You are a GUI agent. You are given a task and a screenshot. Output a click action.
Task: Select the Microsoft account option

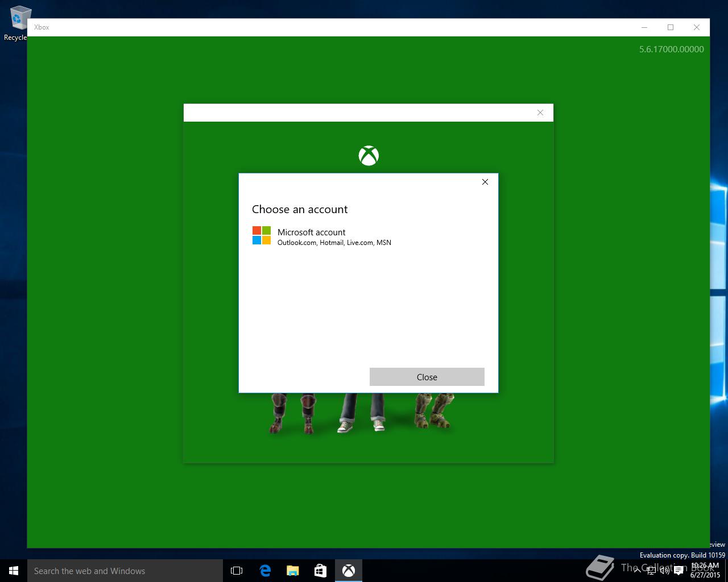pos(369,236)
